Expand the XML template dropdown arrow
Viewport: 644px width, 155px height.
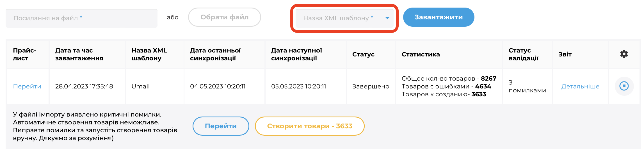tap(387, 18)
